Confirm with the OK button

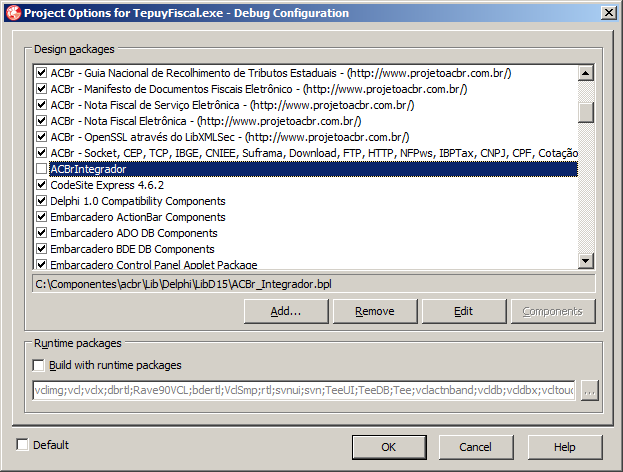(x=389, y=447)
